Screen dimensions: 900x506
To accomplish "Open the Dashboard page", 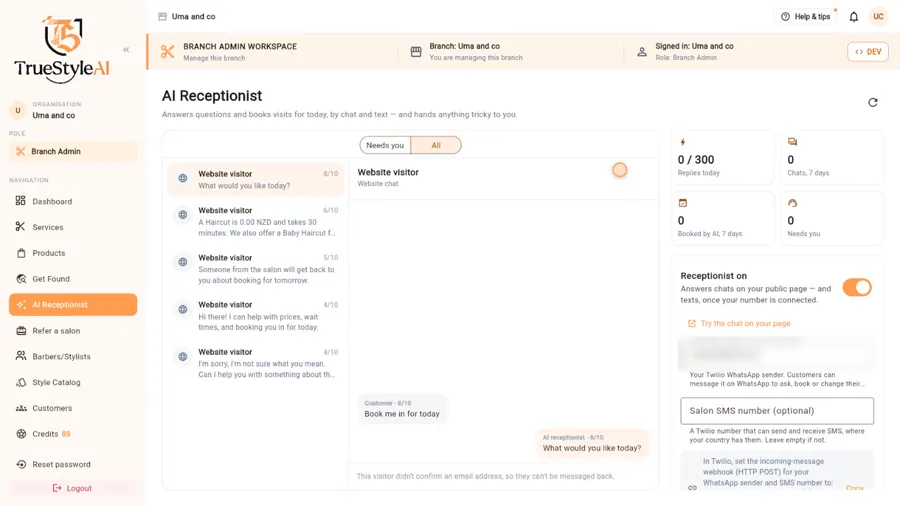I will [73, 201].
